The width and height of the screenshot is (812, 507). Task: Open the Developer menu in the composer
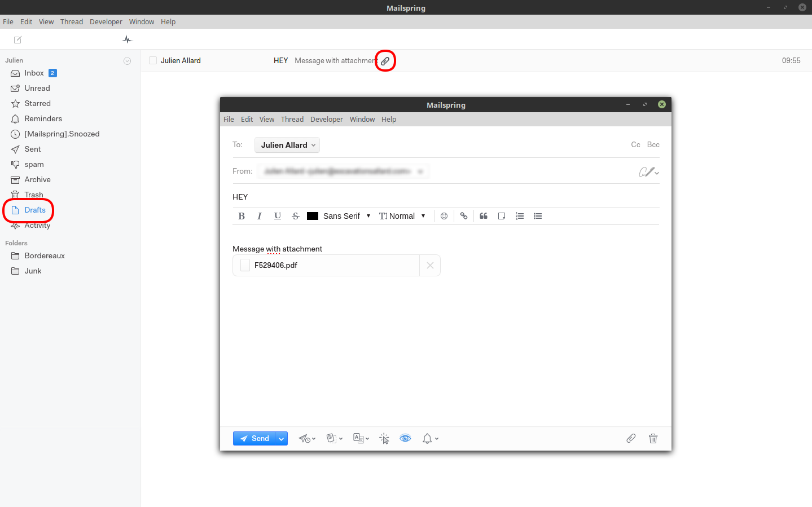click(x=326, y=119)
